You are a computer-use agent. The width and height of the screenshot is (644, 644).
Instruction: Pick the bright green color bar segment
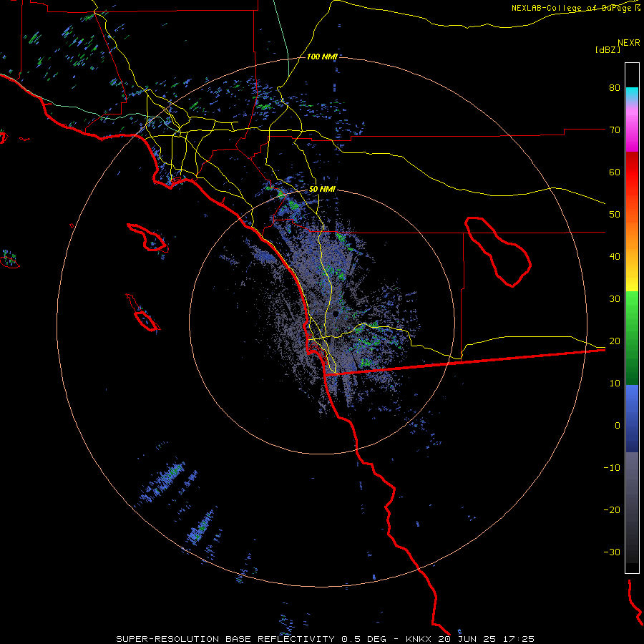click(x=632, y=304)
